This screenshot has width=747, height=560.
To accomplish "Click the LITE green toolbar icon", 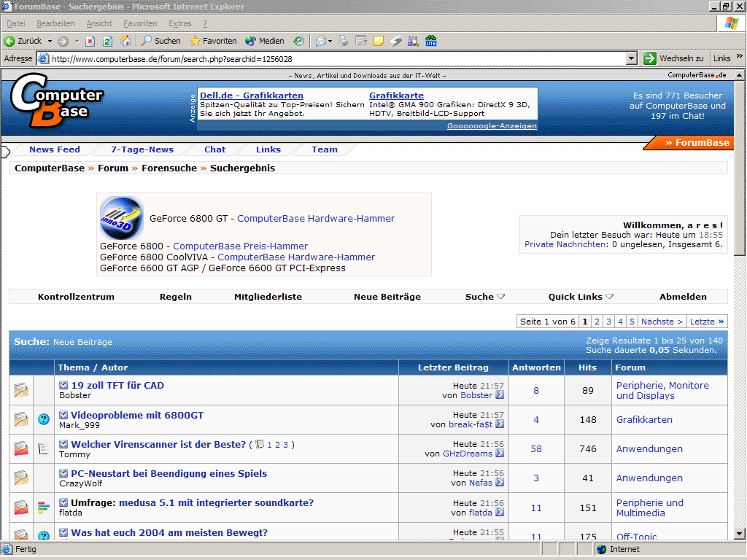I will [x=431, y=41].
